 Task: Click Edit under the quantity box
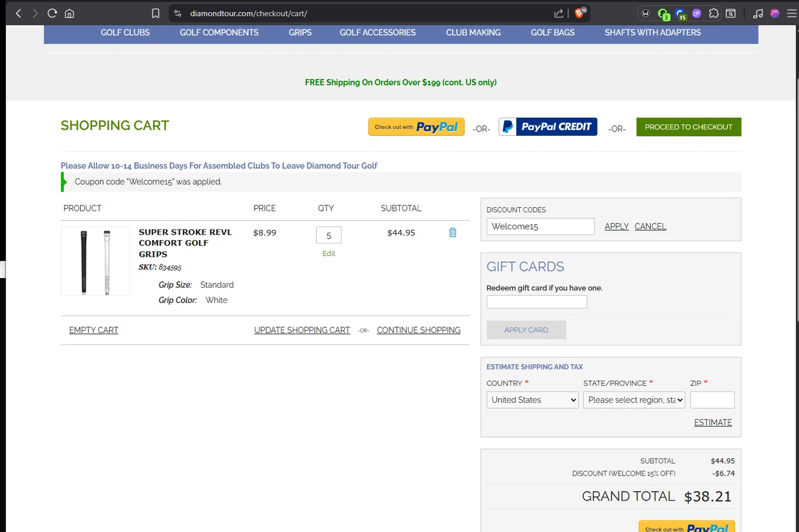(329, 253)
